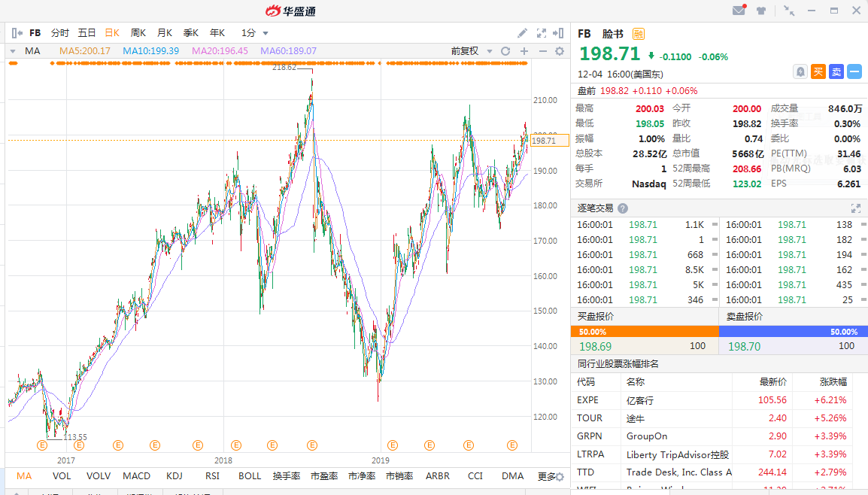Set a price alert with the bell icon
The image size is (868, 495).
coord(800,71)
